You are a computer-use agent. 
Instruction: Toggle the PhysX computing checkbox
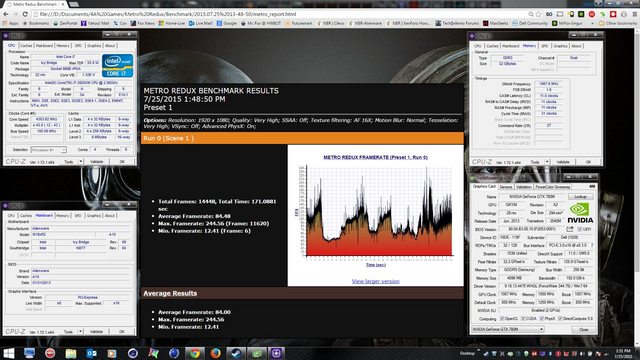coord(542,318)
